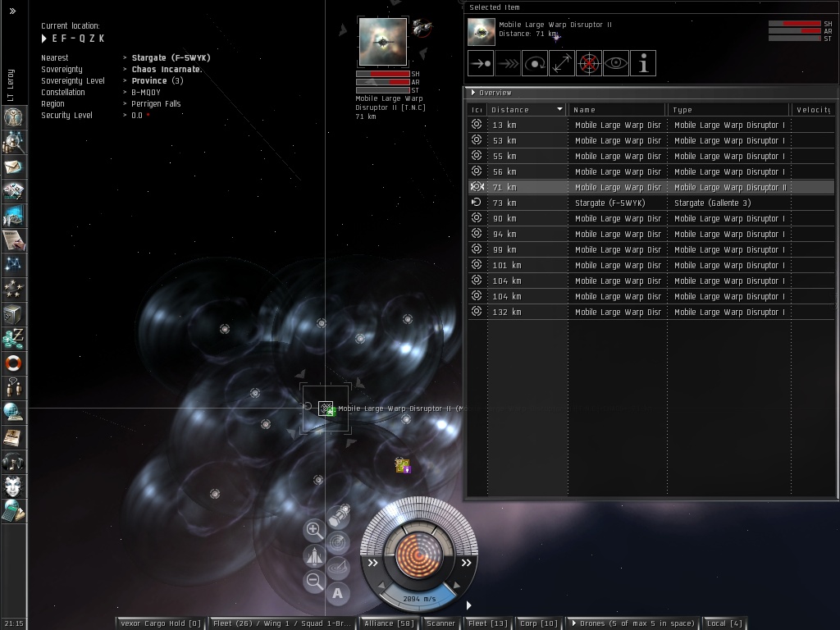Select the Stargate (F-5WYK) overview row
Viewport: 840px width, 630px height.
(651, 203)
